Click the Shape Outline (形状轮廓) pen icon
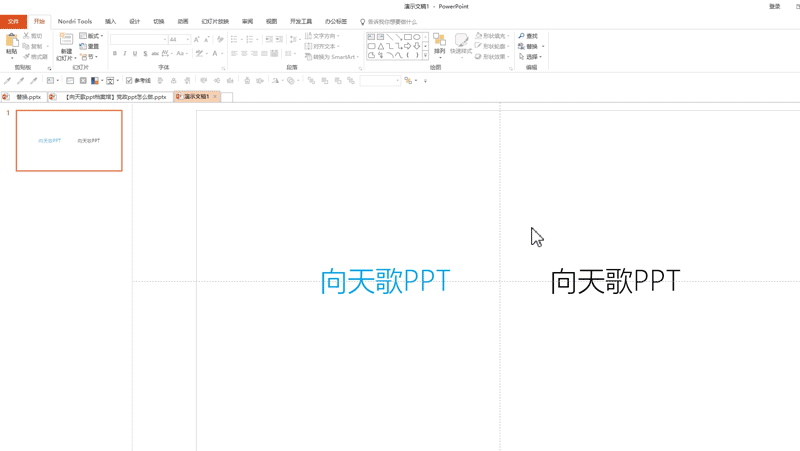Screen dimensions: 800x451 (479, 46)
